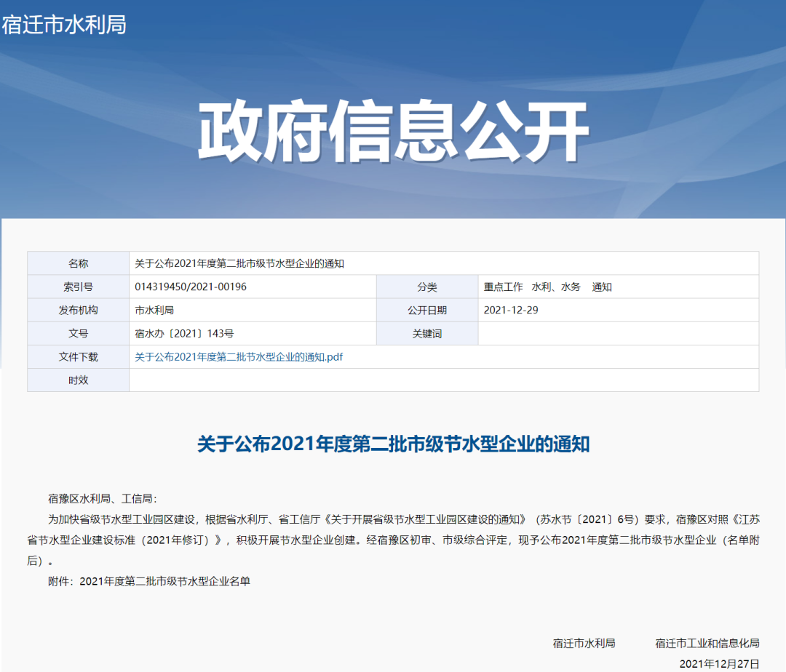Click the 宿迁市水利局 site title in the header
Image resolution: width=786 pixels, height=672 pixels.
(x=64, y=25)
